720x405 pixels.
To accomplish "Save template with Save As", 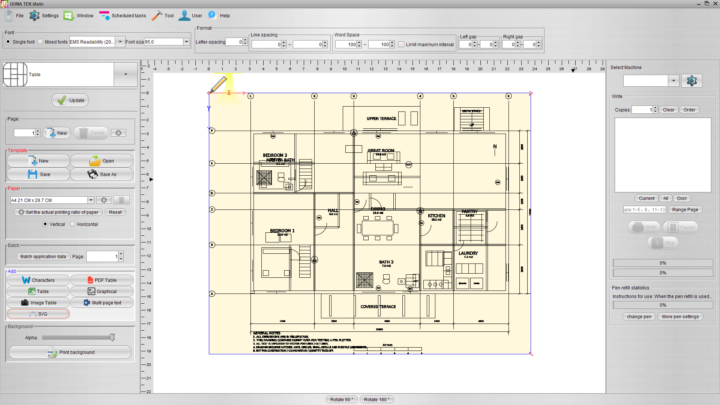I will (102, 174).
